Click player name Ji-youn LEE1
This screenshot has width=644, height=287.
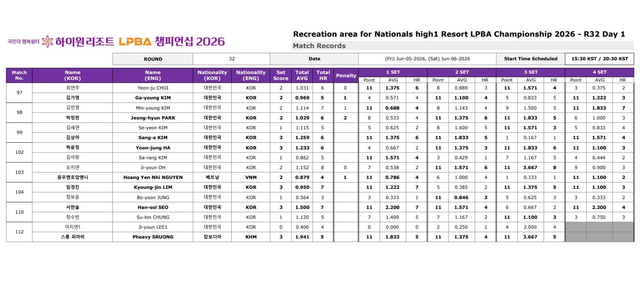[x=153, y=227]
